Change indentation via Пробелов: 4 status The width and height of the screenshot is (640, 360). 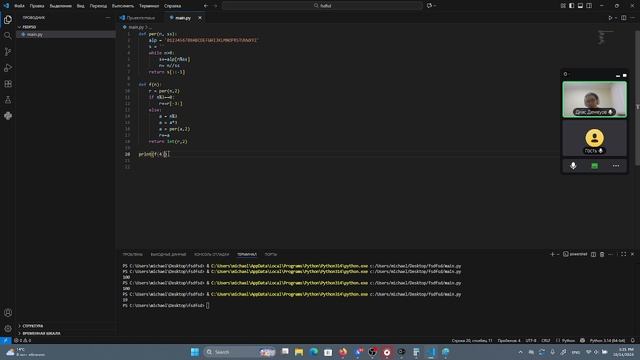pos(509,340)
